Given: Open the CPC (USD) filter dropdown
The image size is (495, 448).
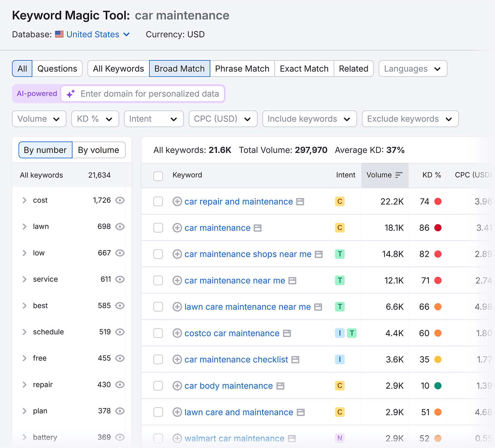Looking at the screenshot, I should coord(223,119).
